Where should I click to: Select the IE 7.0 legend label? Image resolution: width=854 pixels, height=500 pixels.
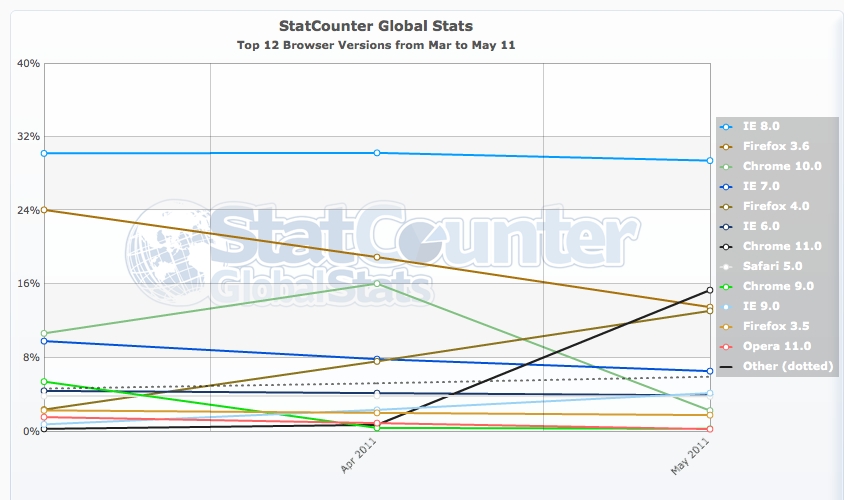point(762,187)
